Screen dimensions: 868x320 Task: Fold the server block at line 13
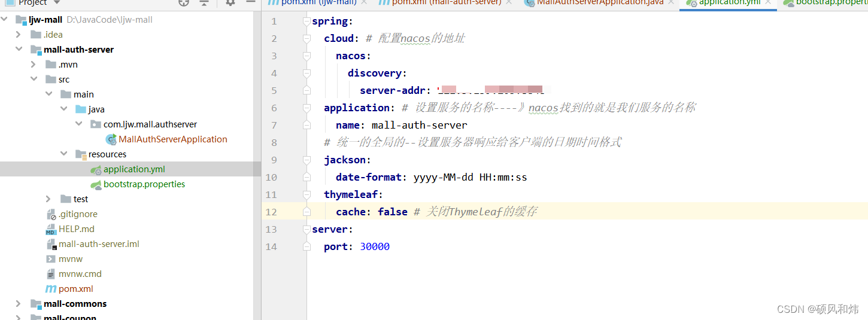306,230
